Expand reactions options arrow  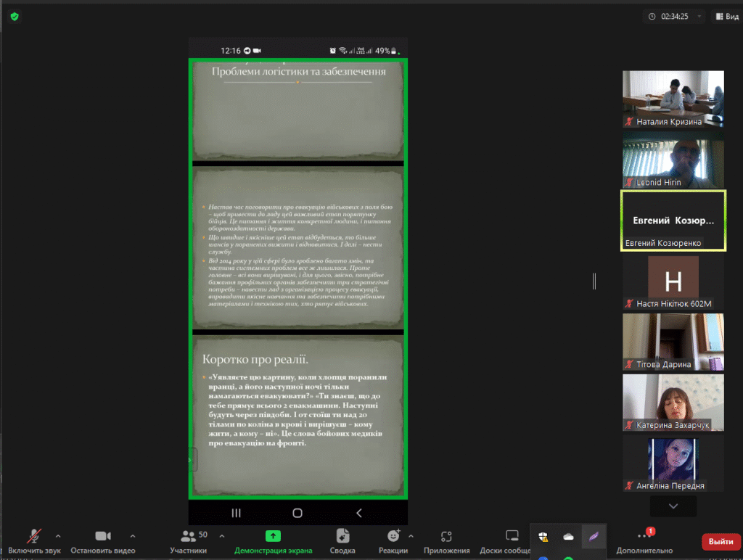tap(411, 536)
